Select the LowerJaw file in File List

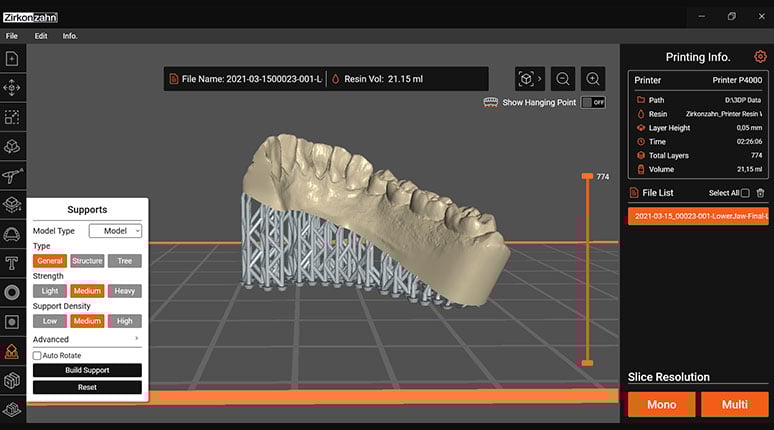pos(696,215)
